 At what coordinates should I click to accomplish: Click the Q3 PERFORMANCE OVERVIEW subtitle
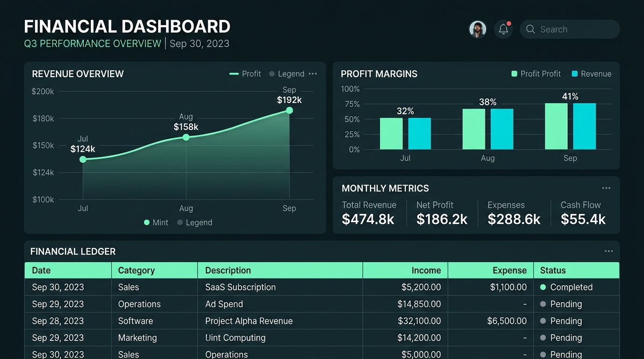coord(93,44)
